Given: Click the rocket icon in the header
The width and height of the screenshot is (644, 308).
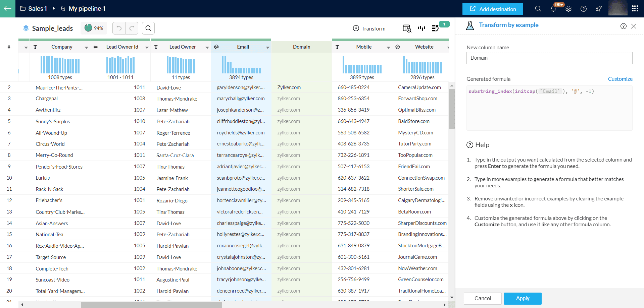Looking at the screenshot, I should pos(599,9).
